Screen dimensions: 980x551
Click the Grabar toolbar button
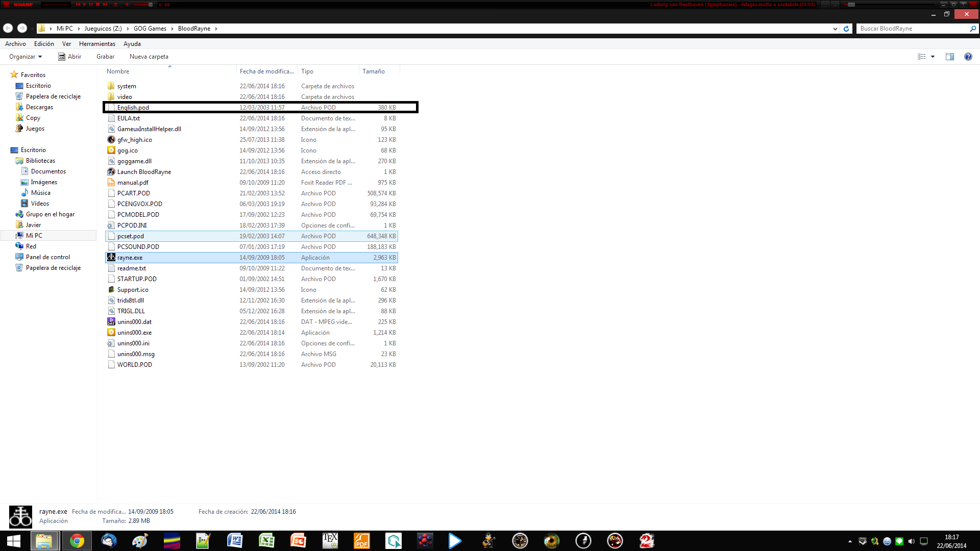(x=105, y=57)
